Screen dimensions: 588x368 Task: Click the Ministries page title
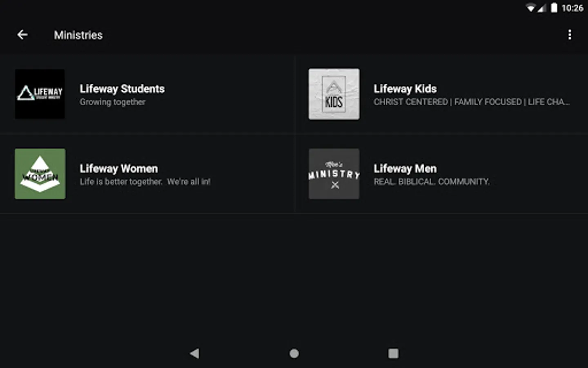pyautogui.click(x=78, y=35)
